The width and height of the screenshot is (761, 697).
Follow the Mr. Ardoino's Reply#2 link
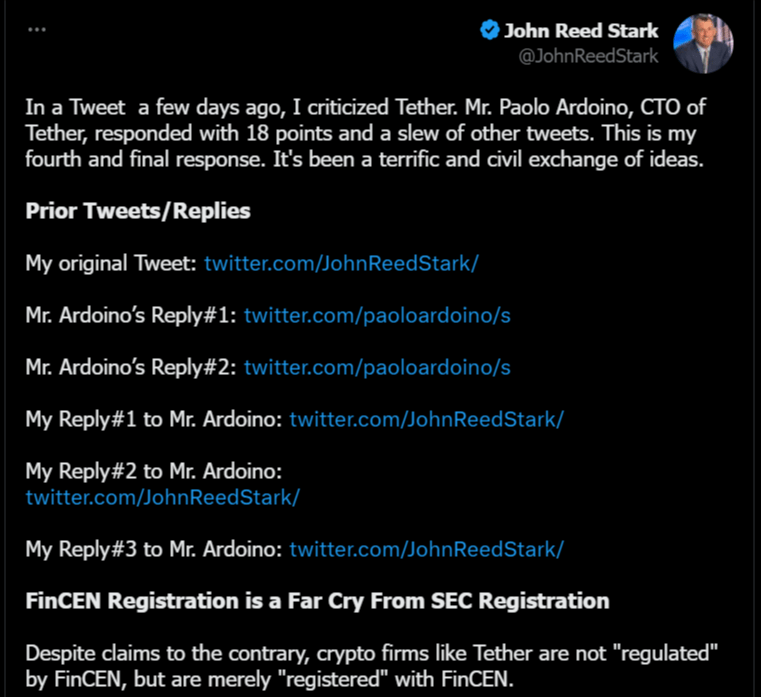pyautogui.click(x=377, y=367)
